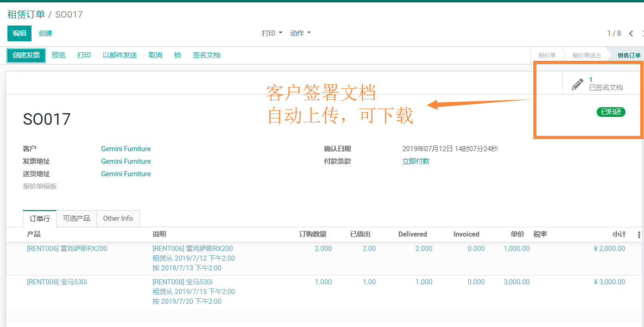Click the 创建 button

[x=45, y=33]
